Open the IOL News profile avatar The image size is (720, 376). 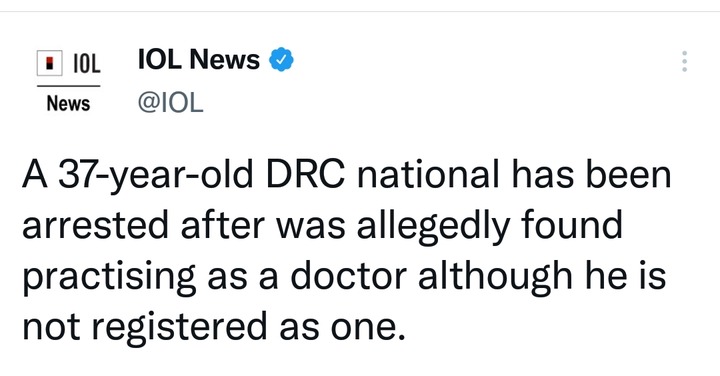68,82
